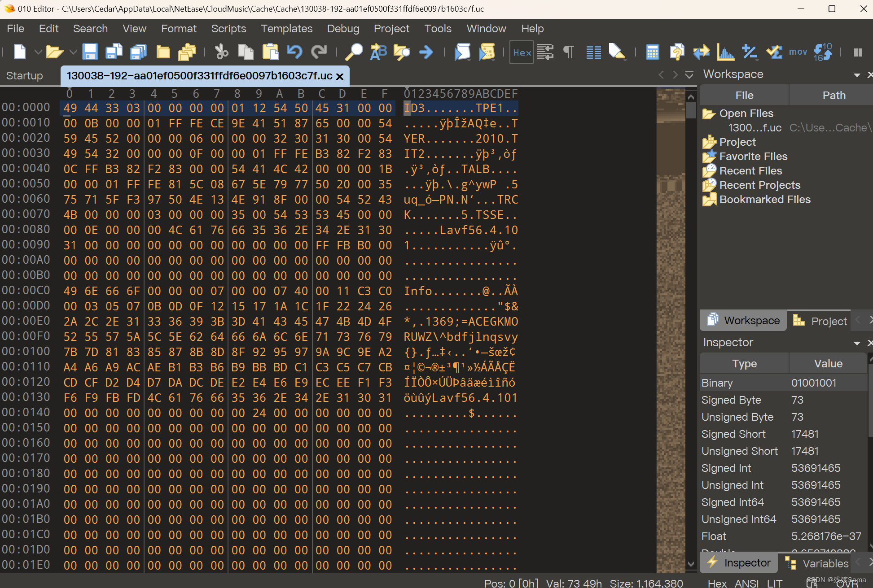Click the Undo arrow icon
This screenshot has height=588, width=873.
coord(294,52)
